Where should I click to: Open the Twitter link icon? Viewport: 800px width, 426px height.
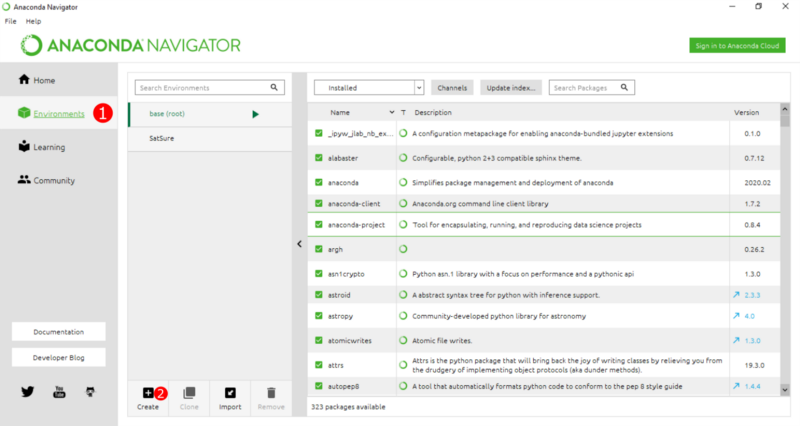(28, 392)
